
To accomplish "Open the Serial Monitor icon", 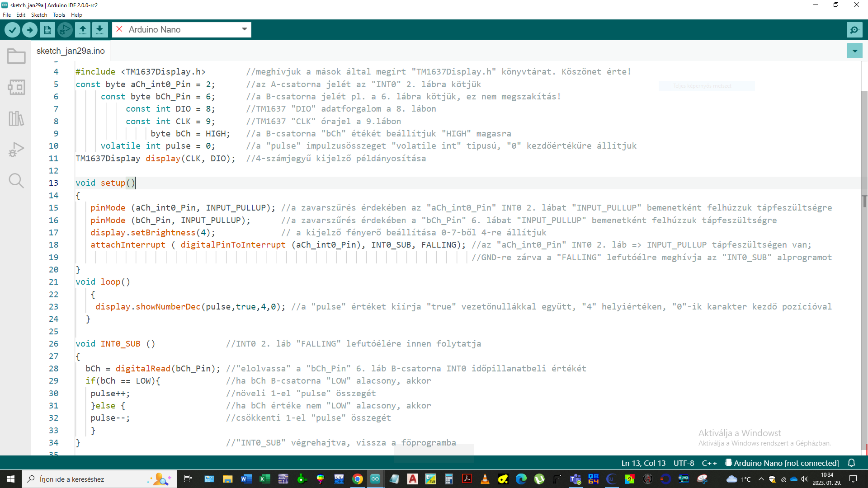I will [854, 30].
